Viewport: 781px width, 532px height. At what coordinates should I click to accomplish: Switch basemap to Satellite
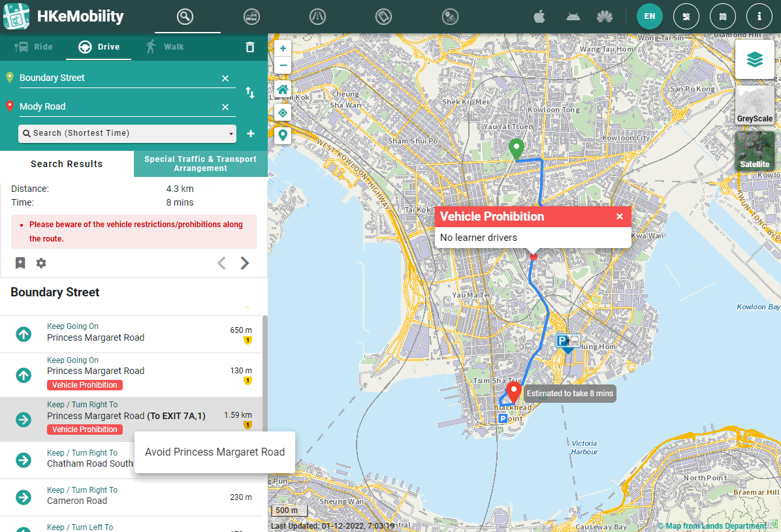755,151
